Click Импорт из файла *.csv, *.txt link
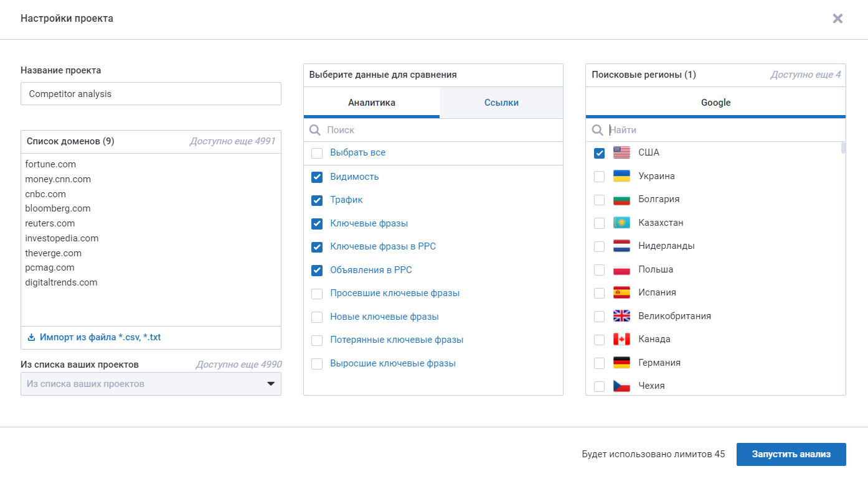868x479 pixels. pos(100,338)
